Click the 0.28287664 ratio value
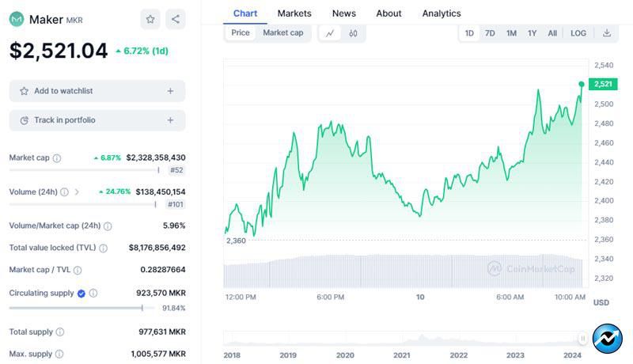The width and height of the screenshot is (633, 364). (163, 270)
